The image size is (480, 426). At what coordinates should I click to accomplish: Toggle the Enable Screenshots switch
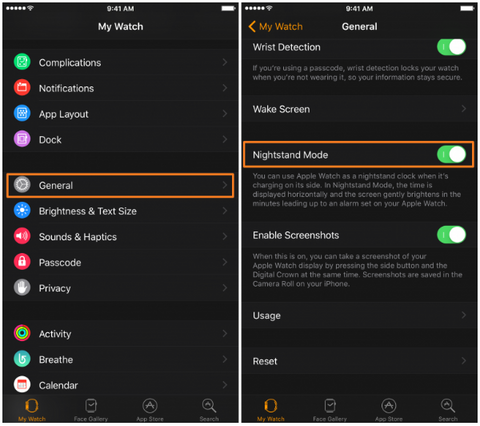[452, 235]
